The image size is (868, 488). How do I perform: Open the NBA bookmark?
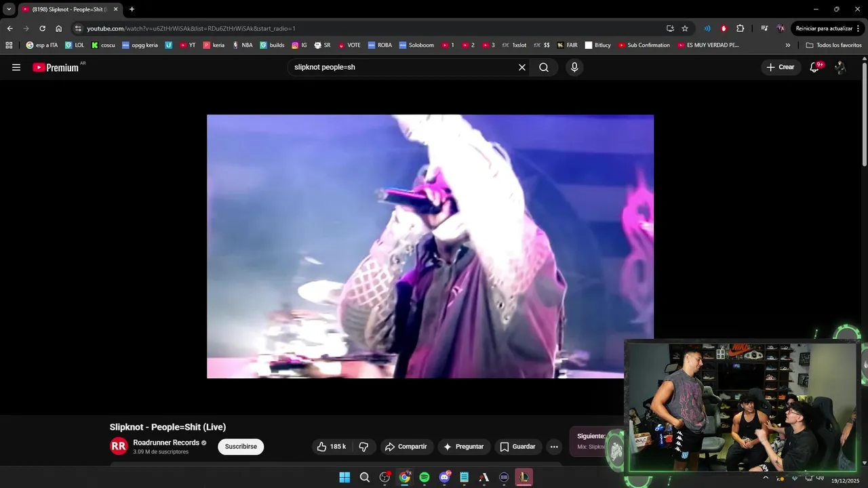click(x=242, y=45)
